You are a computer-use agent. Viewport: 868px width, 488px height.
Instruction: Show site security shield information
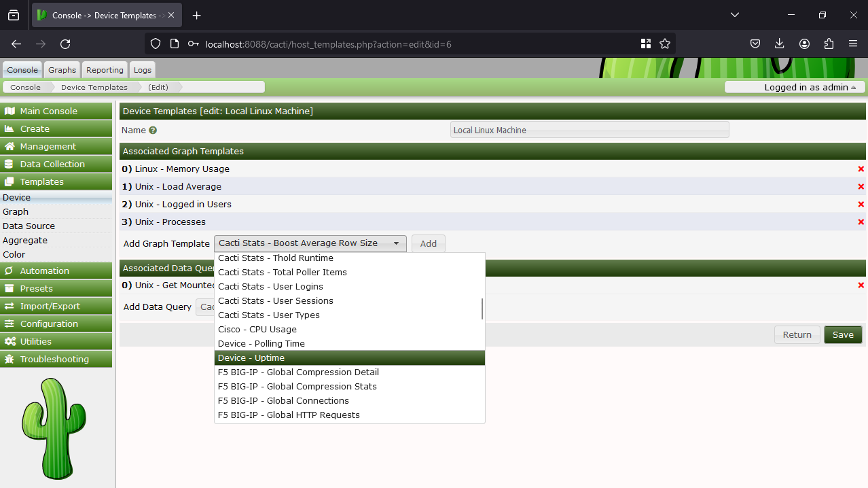click(156, 43)
